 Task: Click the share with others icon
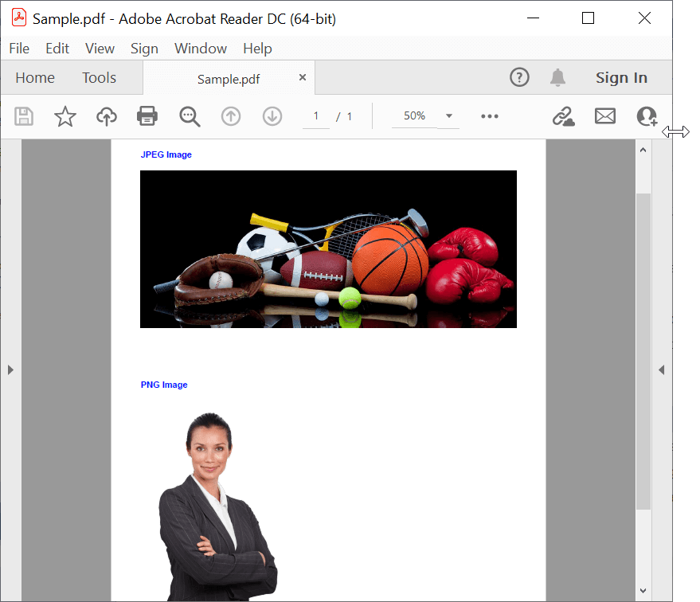point(647,116)
